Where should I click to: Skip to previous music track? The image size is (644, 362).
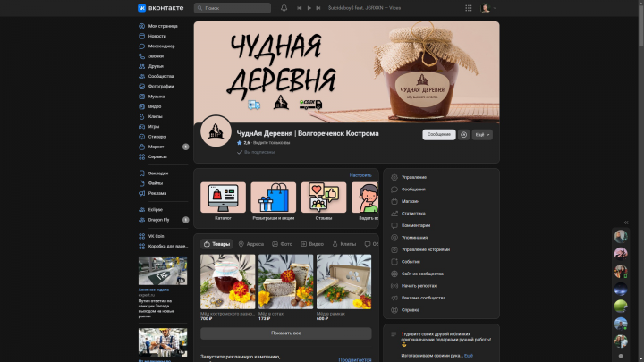click(300, 8)
